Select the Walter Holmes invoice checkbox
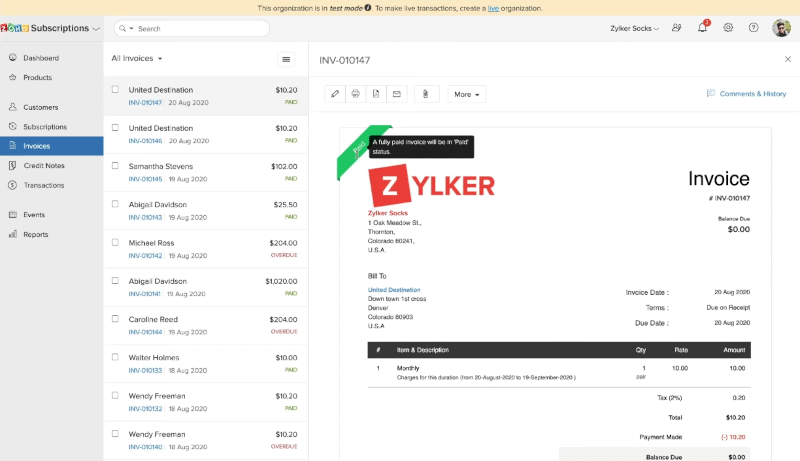 click(115, 357)
